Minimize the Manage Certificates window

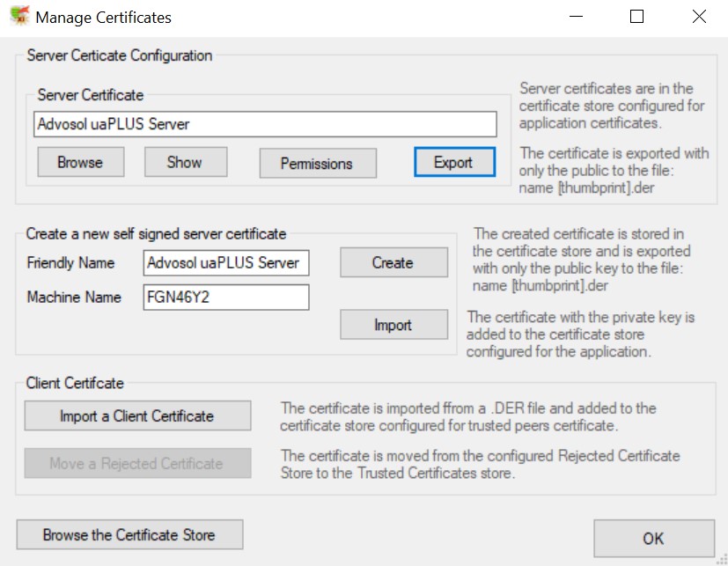577,17
